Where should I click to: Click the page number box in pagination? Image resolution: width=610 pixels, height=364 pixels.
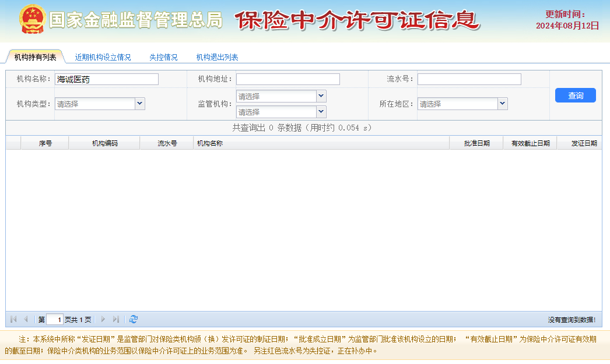(55, 319)
